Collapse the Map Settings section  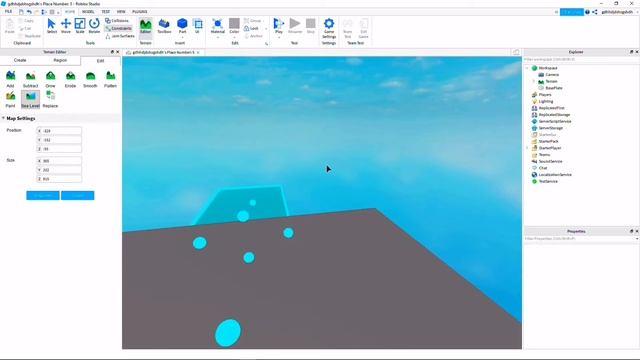(x=3, y=118)
